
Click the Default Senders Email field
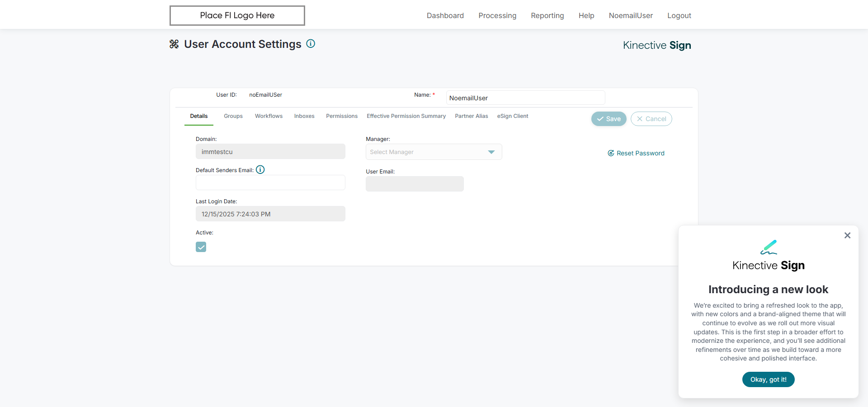pos(270,182)
